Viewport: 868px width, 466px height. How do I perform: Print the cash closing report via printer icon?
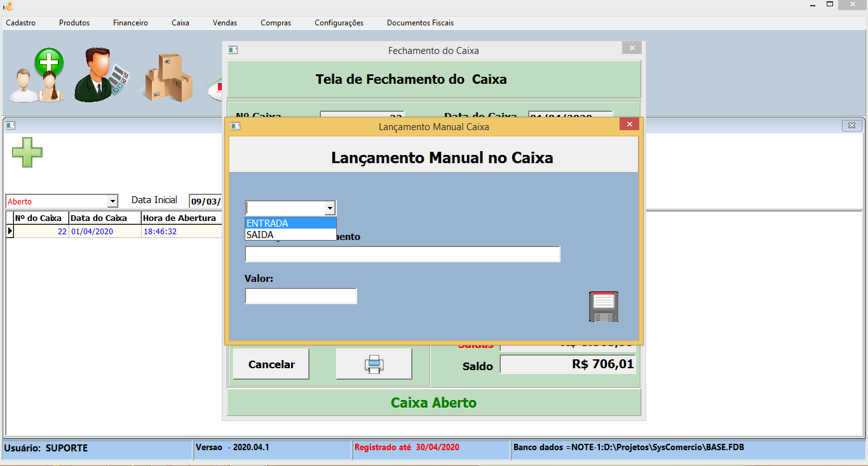[374, 363]
